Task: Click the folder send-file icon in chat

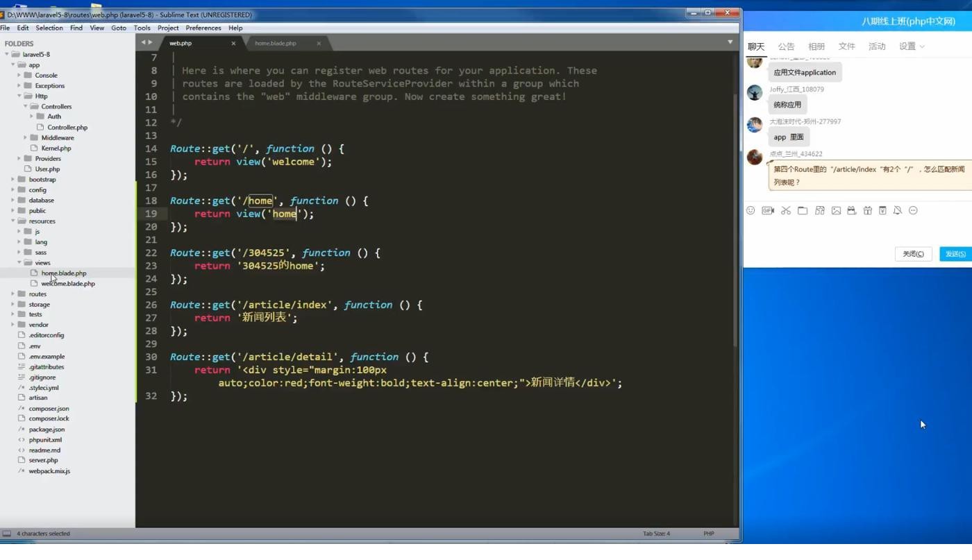Action: tap(803, 210)
